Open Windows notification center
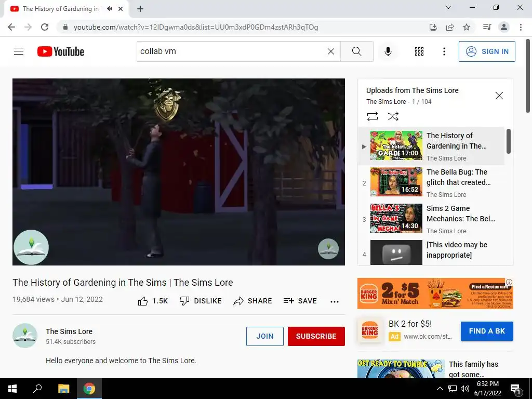 (515, 389)
